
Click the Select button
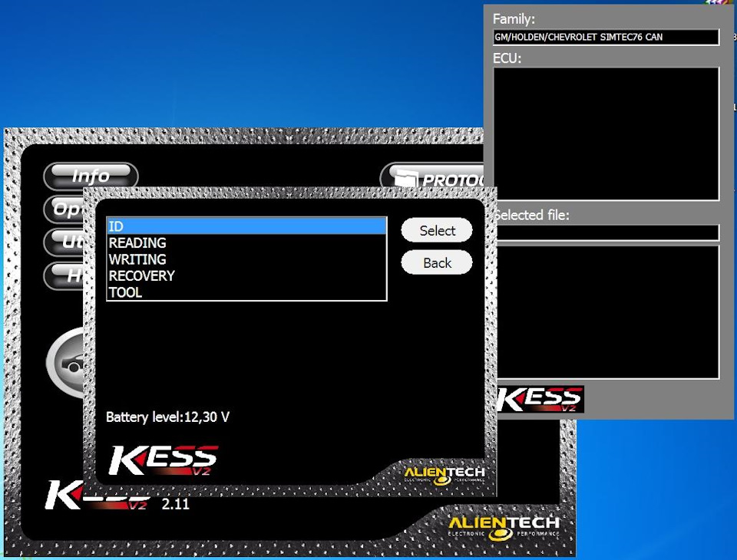(x=437, y=230)
